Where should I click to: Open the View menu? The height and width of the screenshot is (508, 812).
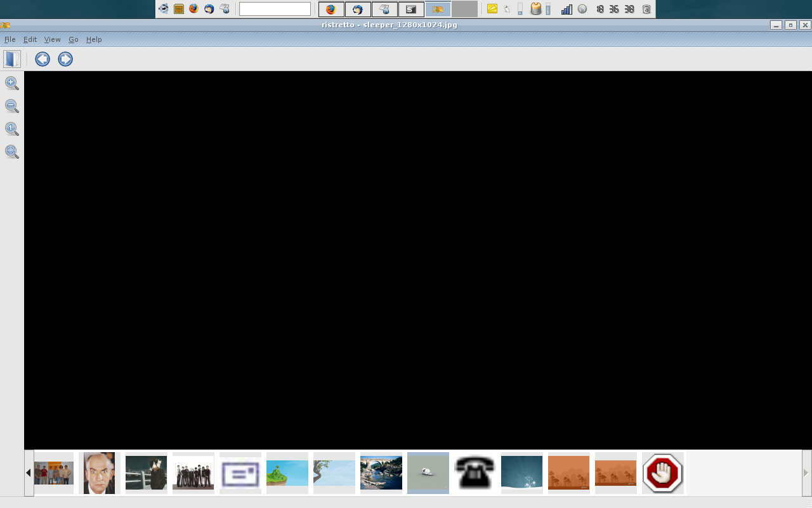[x=52, y=39]
